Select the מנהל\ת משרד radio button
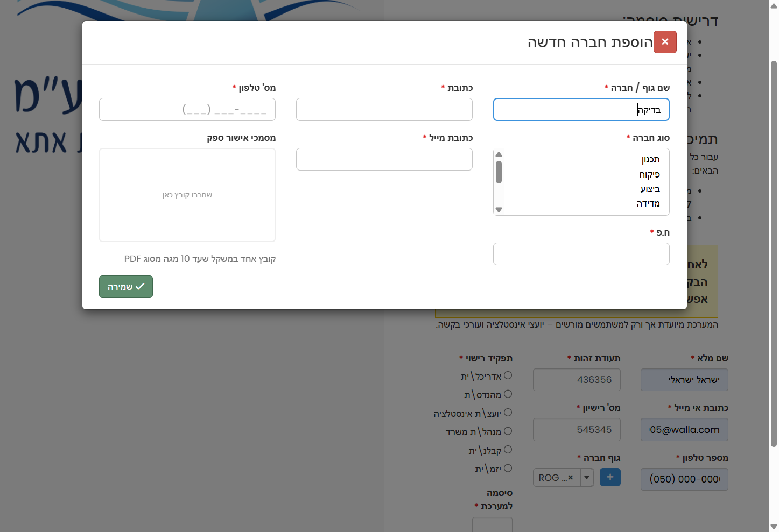Viewport: 779px width, 532px height. tap(508, 431)
